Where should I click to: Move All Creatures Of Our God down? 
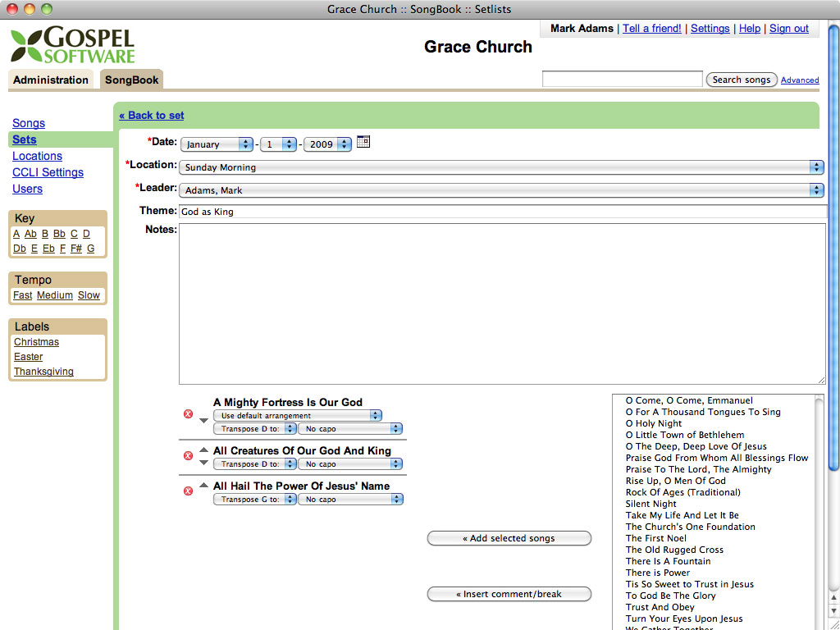203,463
